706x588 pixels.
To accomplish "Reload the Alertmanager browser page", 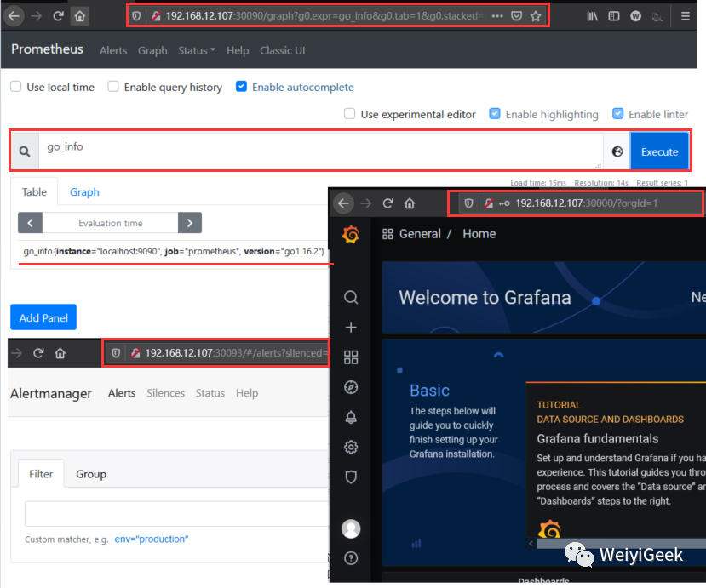I will pyautogui.click(x=38, y=353).
